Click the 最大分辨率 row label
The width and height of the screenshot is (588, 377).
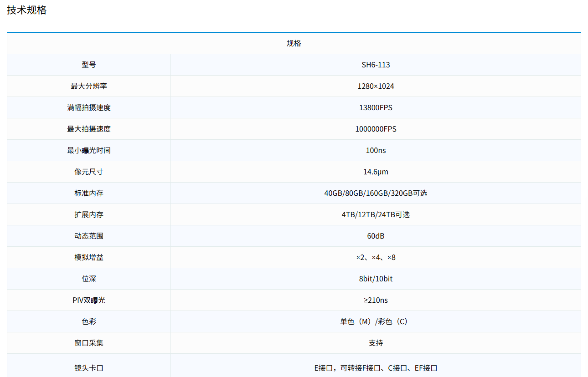[x=89, y=86]
